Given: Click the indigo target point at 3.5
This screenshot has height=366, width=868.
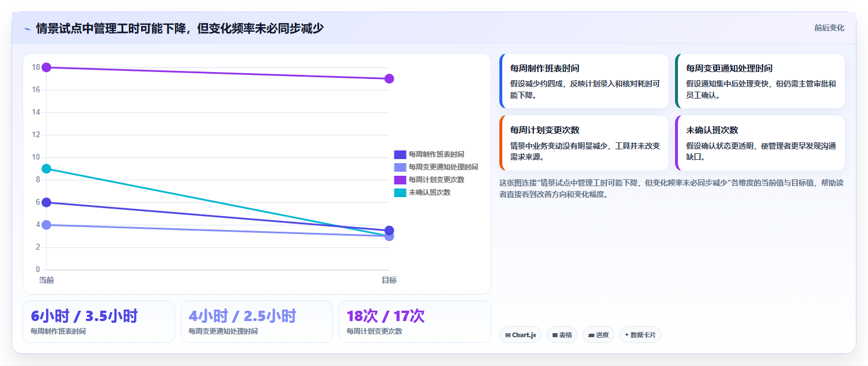Looking at the screenshot, I should 389,230.
